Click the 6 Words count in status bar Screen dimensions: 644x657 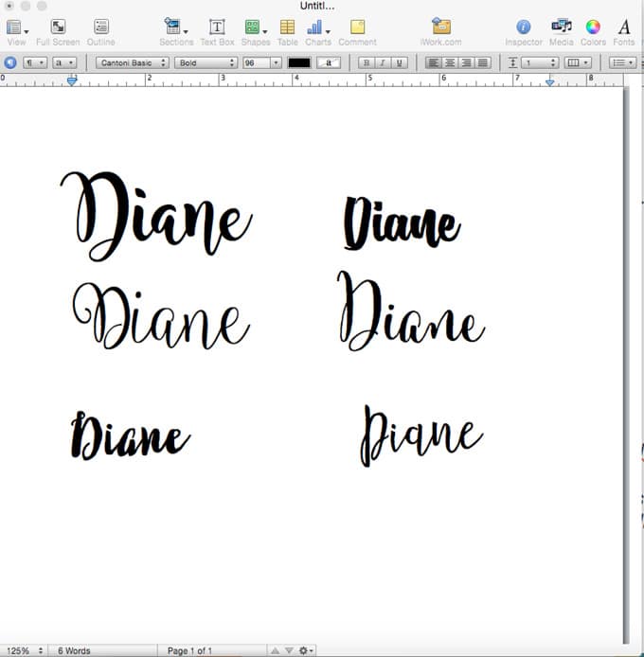[74, 650]
